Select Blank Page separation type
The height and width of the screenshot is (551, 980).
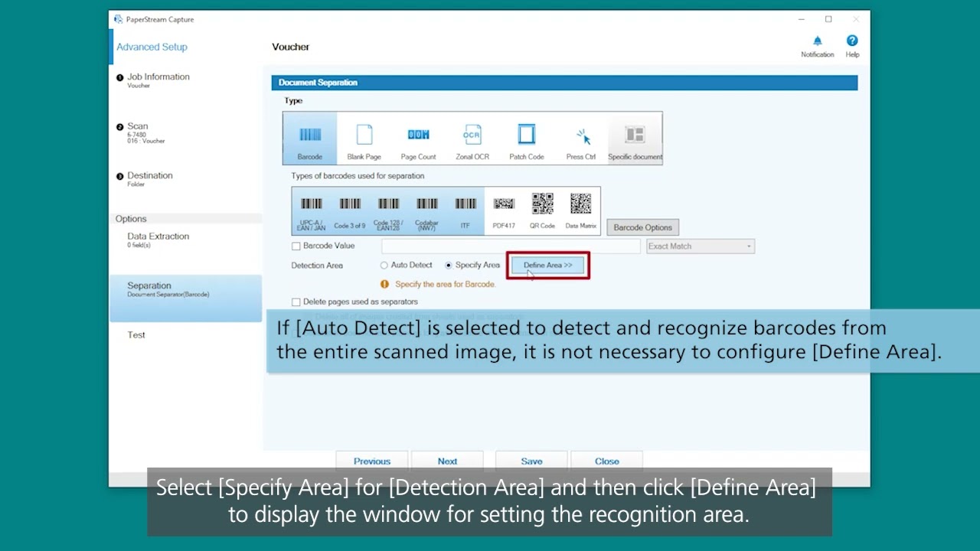pyautogui.click(x=364, y=138)
